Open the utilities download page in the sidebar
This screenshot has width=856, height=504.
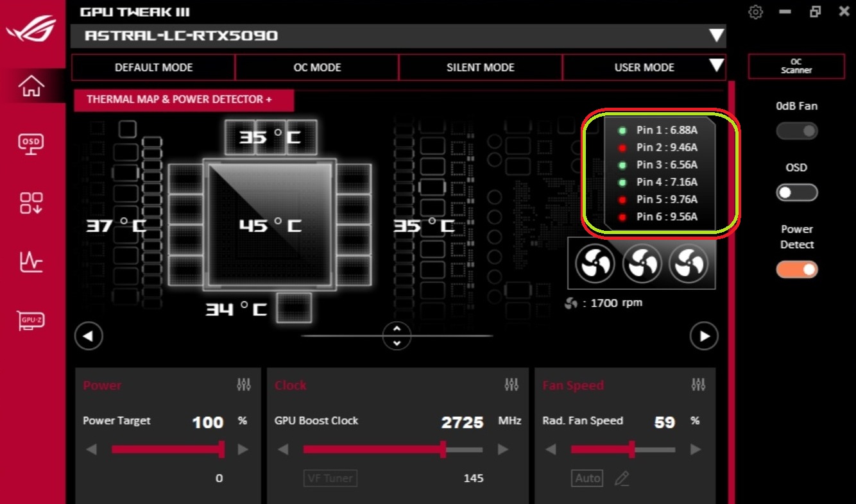coord(32,203)
